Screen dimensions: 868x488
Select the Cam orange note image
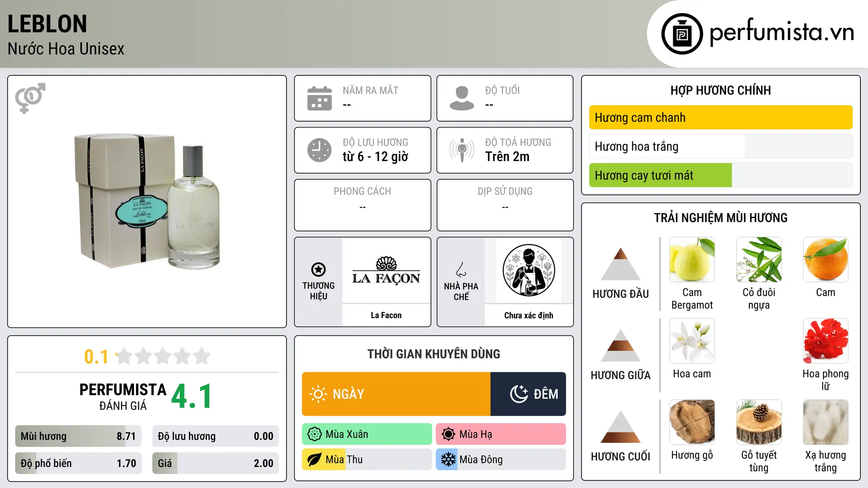pyautogui.click(x=826, y=260)
